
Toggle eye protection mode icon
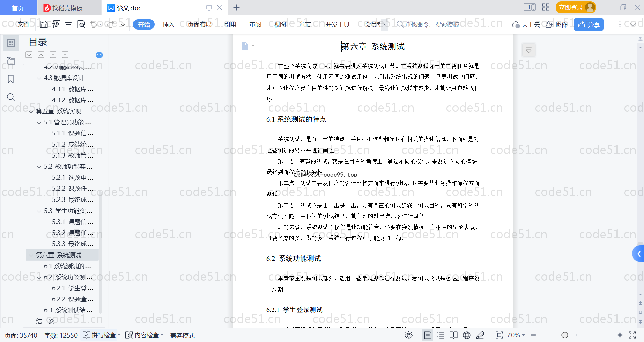[409, 335]
